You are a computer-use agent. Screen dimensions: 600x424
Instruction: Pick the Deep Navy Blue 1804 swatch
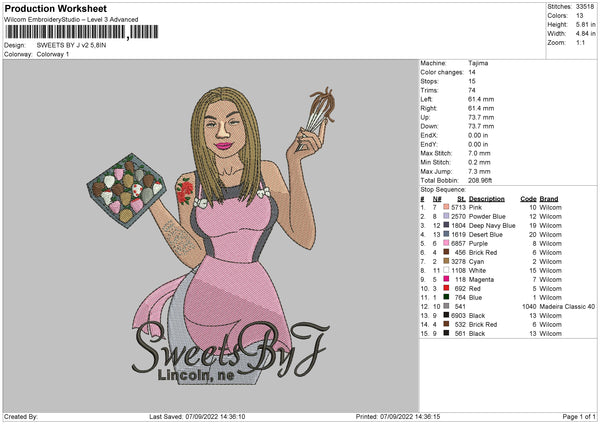(x=446, y=225)
